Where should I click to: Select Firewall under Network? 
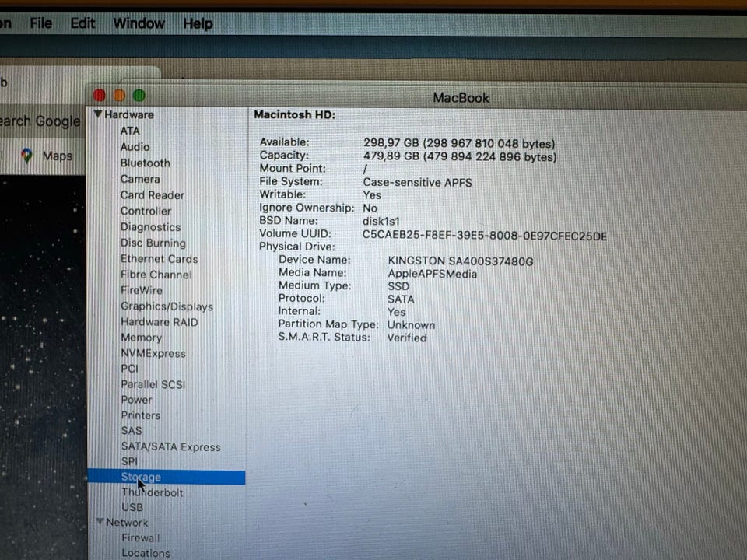pos(141,537)
